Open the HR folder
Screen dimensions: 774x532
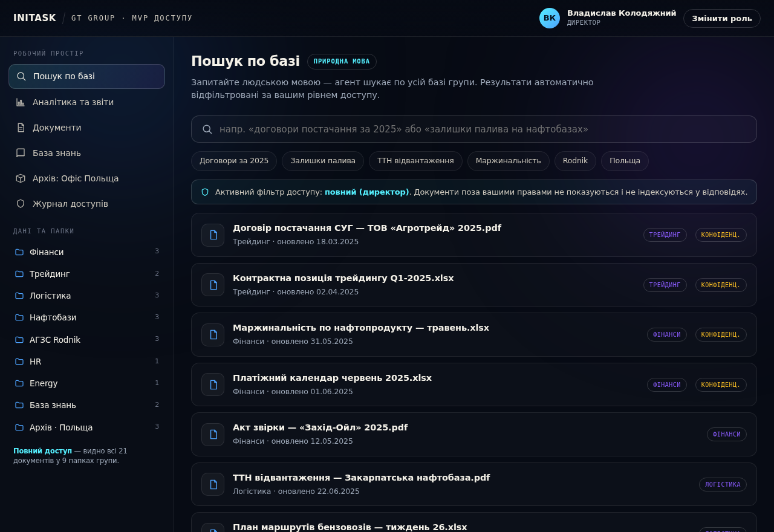[86, 362]
